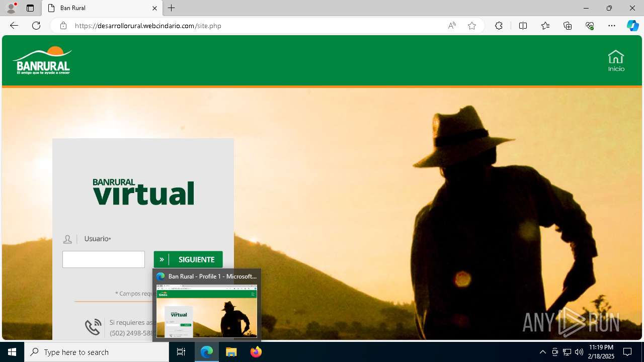Viewport: 644px width, 362px height.
Task: Click the Usuario input field
Action: pos(104,259)
